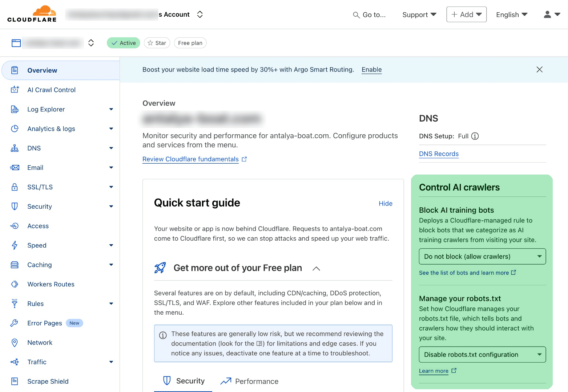568x392 pixels.
Task: Select AI Crawl Control in the sidebar
Action: 51,90
